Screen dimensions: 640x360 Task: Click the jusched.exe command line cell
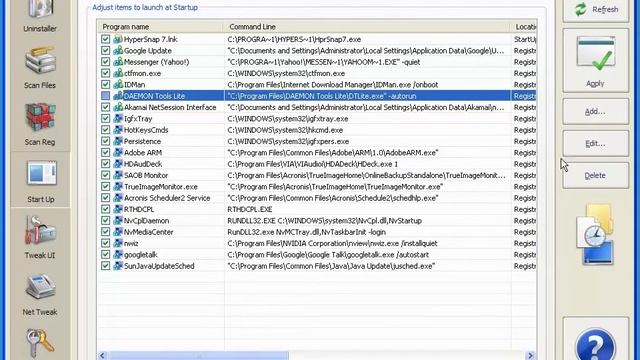click(x=331, y=266)
